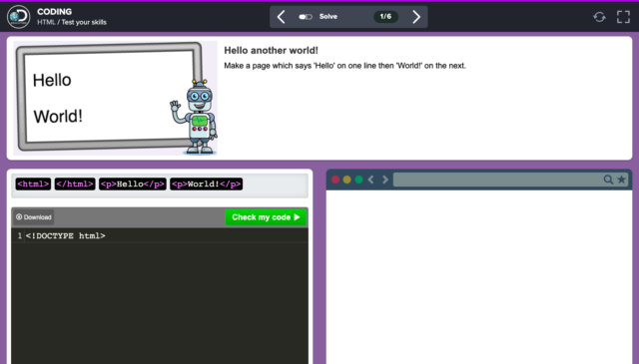The height and width of the screenshot is (364, 639).
Task: Click the preview browser forward arrow
Action: click(385, 180)
